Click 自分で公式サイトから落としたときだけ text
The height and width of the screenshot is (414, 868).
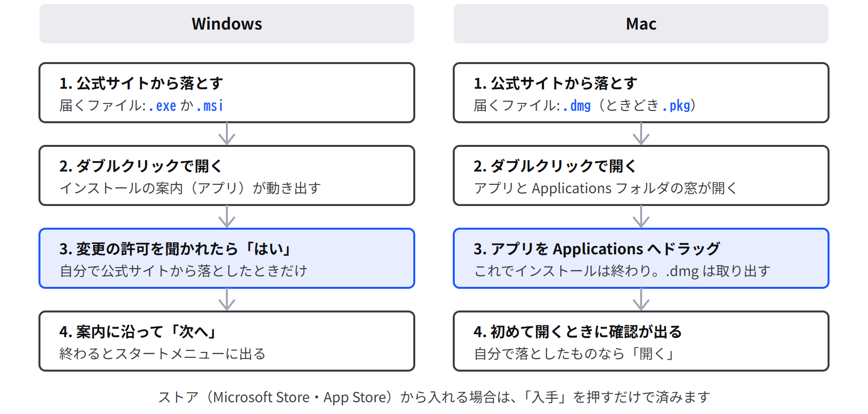point(183,271)
